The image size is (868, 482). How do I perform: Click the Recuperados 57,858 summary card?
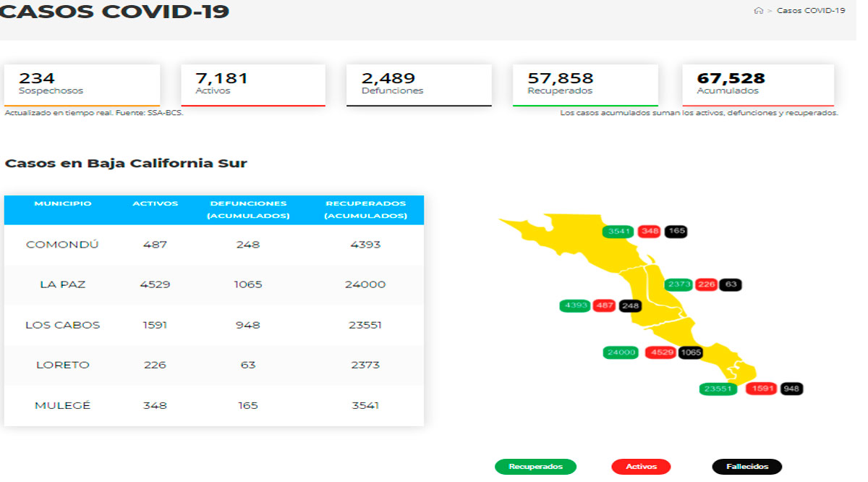coord(585,85)
